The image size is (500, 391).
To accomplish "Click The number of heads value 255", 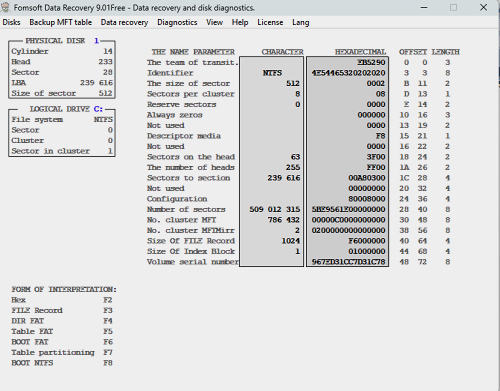I will [293, 167].
